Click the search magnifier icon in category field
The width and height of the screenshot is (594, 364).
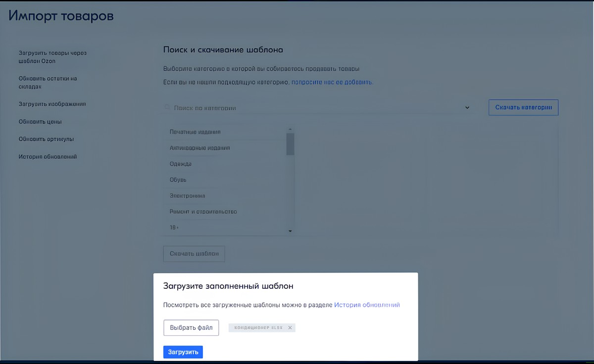pyautogui.click(x=167, y=107)
